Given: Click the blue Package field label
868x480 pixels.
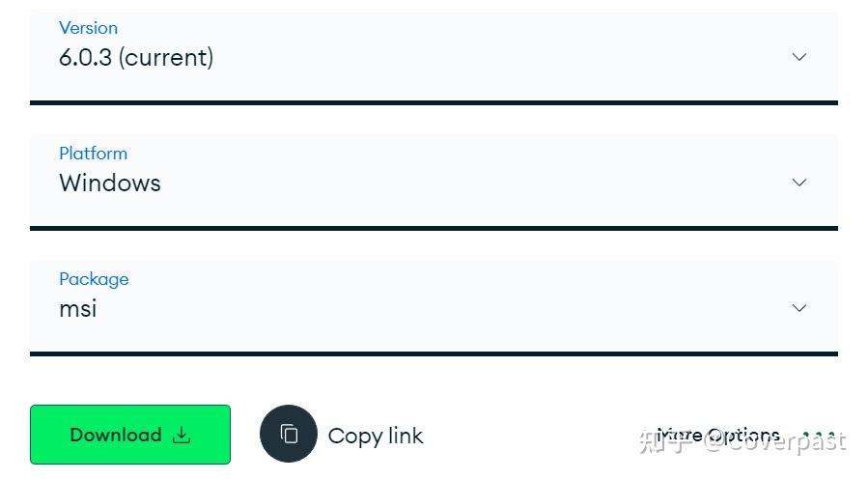Looking at the screenshot, I should click(x=94, y=279).
